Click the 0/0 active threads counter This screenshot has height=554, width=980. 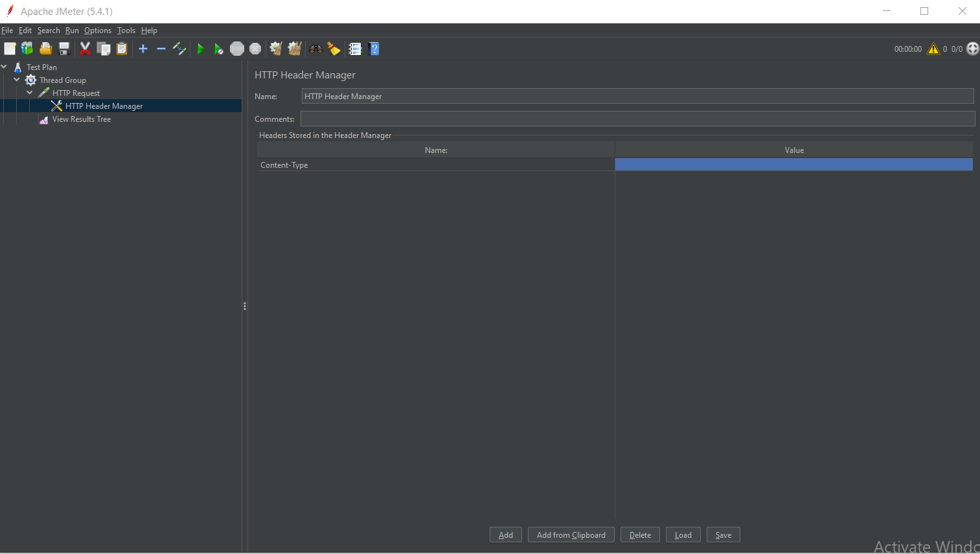pyautogui.click(x=957, y=49)
